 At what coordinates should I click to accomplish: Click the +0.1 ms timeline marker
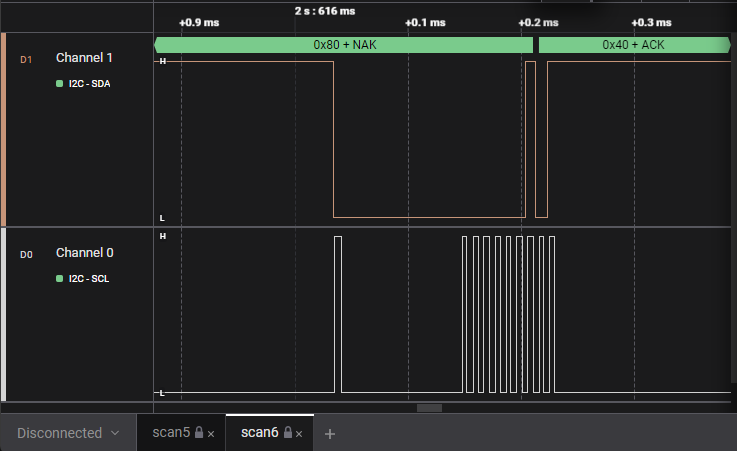(x=425, y=22)
